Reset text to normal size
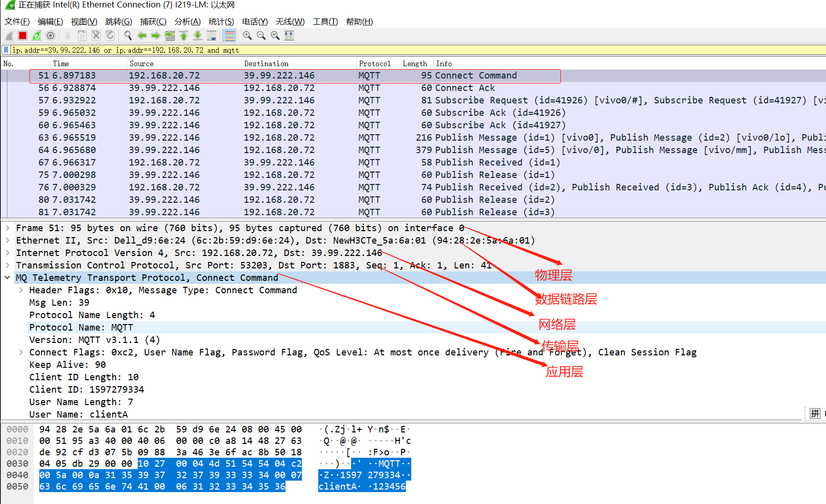Screen dimensions: 826x504 coord(275,36)
